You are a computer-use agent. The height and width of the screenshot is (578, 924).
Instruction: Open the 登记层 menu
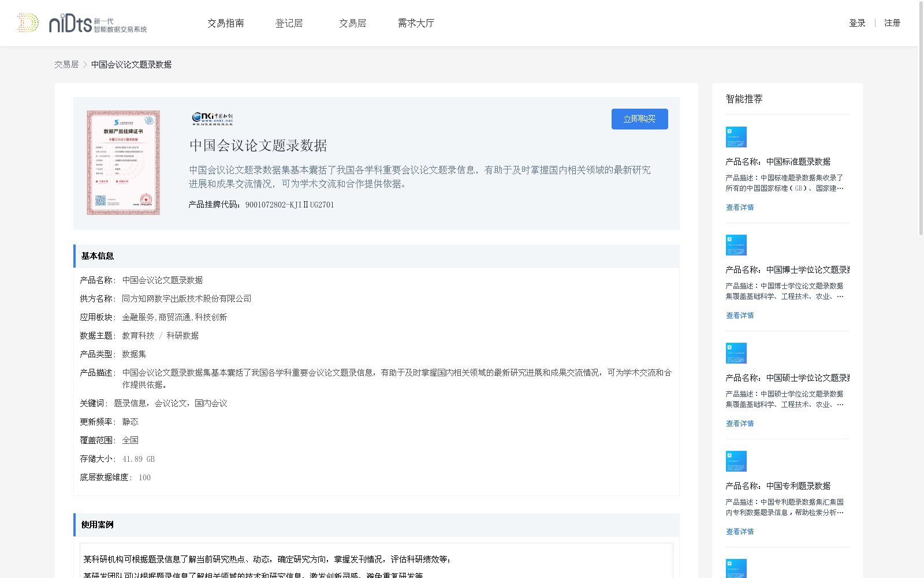[289, 23]
